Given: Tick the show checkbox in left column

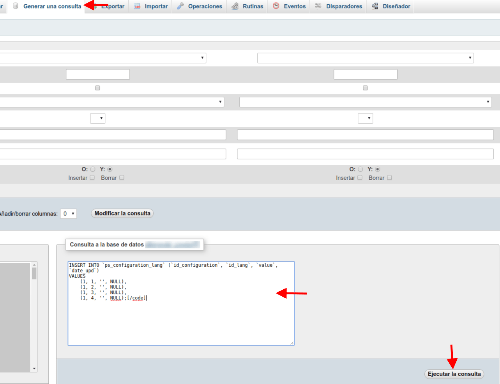Looking at the screenshot, I should 97,88.
